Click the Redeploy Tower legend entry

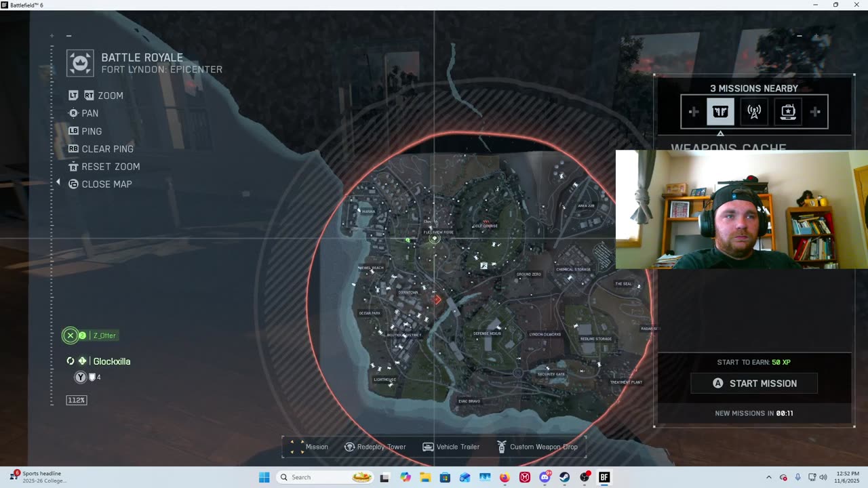(x=375, y=447)
